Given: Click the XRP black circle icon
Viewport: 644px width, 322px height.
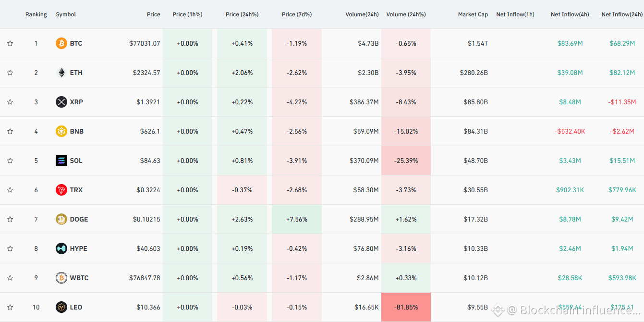Looking at the screenshot, I should click(61, 102).
